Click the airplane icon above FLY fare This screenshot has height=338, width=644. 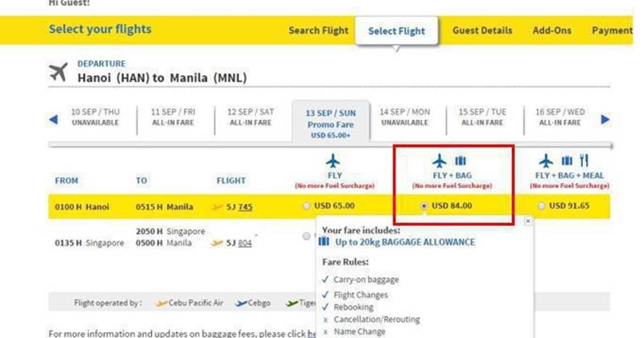pyautogui.click(x=333, y=161)
